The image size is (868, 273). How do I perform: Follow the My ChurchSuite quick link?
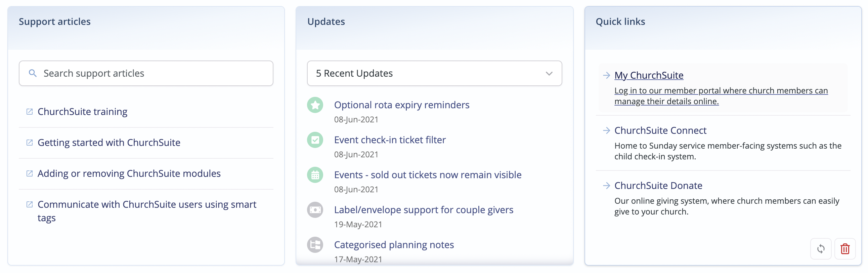(x=649, y=75)
